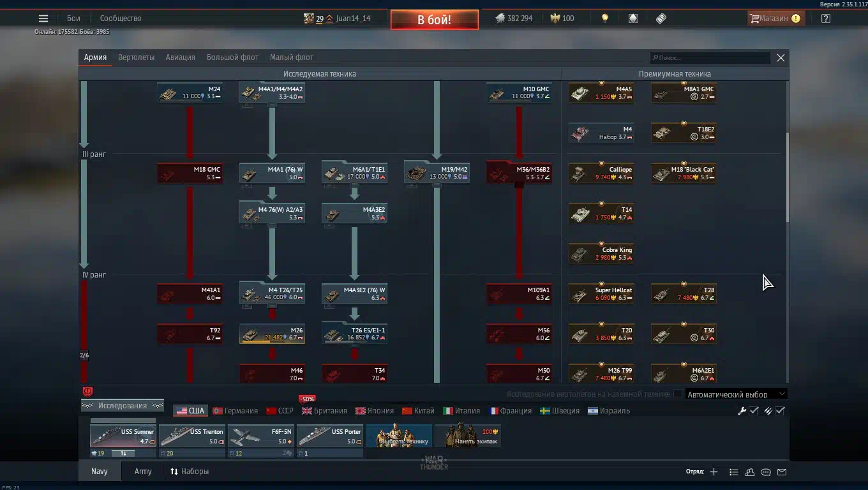Select the M10 GMC tank destroyer
Viewport: 868px width, 490px height.
click(519, 93)
